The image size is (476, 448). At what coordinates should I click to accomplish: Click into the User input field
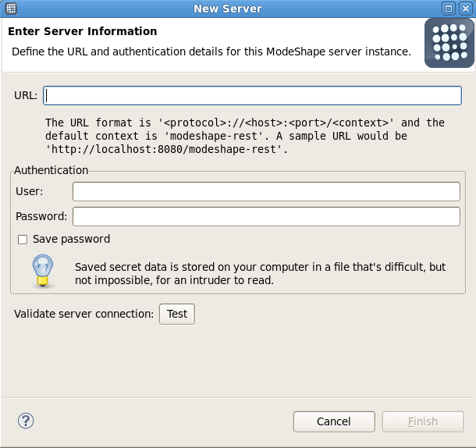coord(265,192)
